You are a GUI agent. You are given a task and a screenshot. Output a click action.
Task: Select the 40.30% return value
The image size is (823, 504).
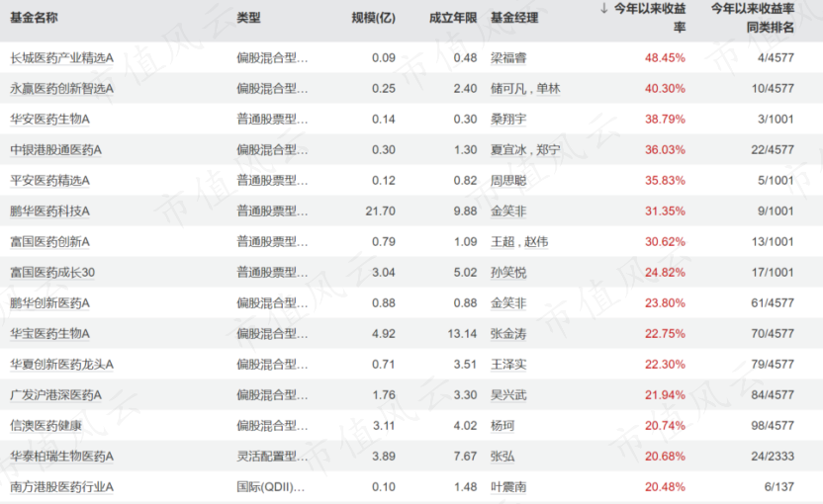tap(665, 88)
